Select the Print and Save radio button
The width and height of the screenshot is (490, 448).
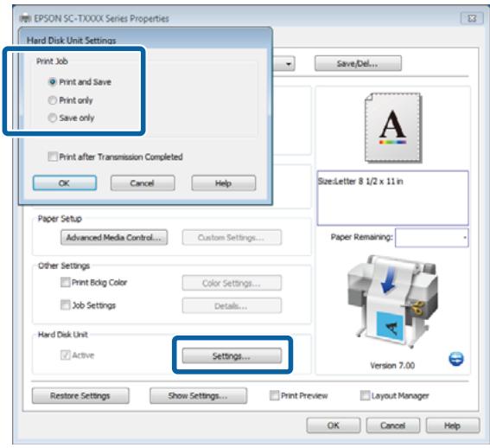pos(52,82)
